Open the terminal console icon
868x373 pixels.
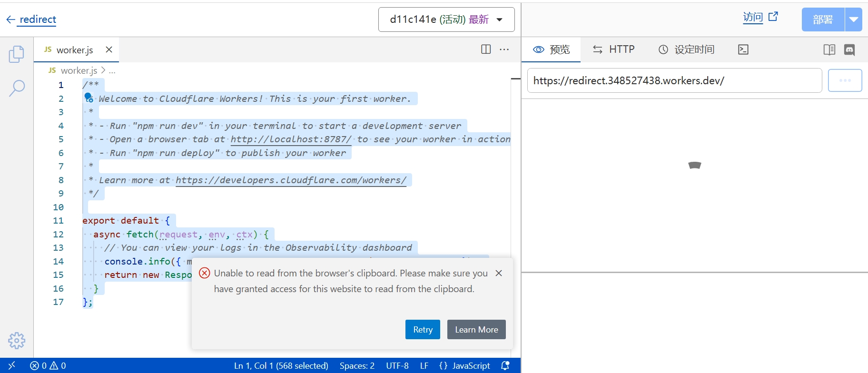pos(743,49)
